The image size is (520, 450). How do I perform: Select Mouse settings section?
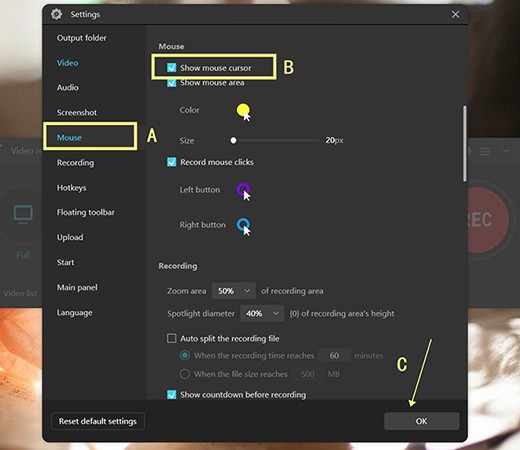pos(69,137)
